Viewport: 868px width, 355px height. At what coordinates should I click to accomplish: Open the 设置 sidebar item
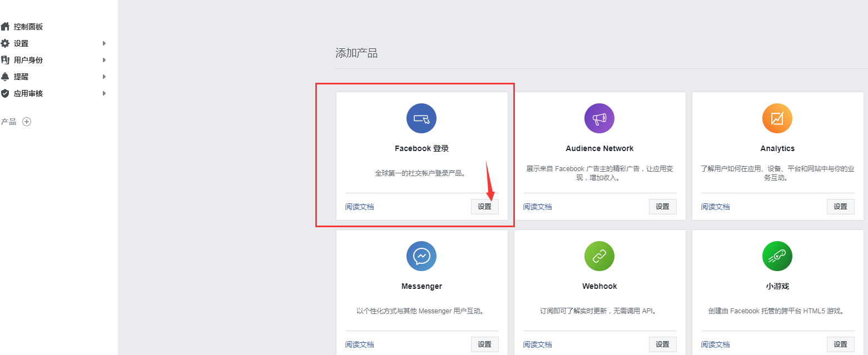coord(21,43)
